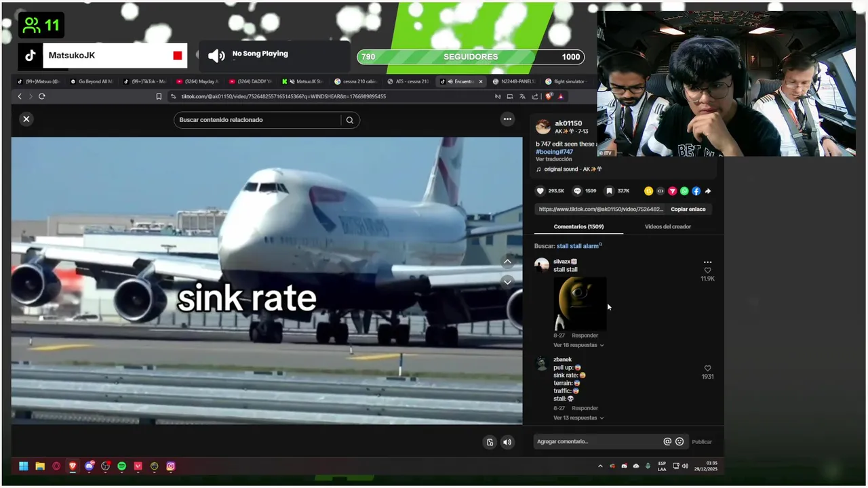Switch to the 'flight simulator' tab
The height and width of the screenshot is (488, 868).
pyautogui.click(x=567, y=81)
